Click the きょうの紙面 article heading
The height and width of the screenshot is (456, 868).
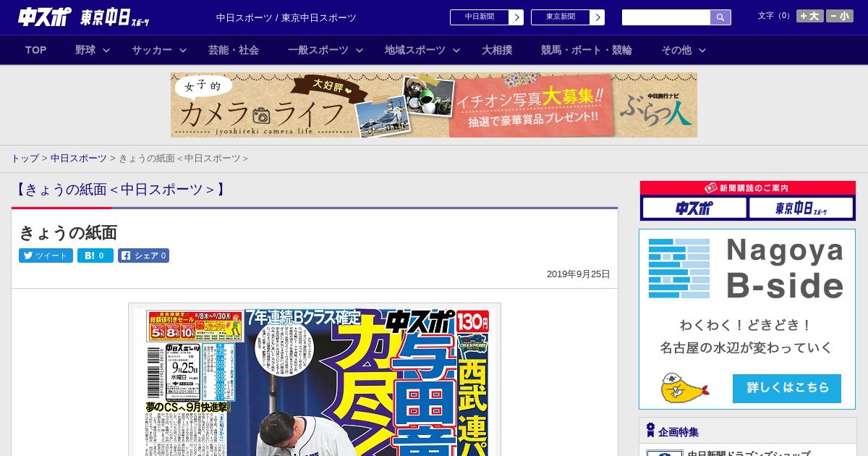point(68,232)
